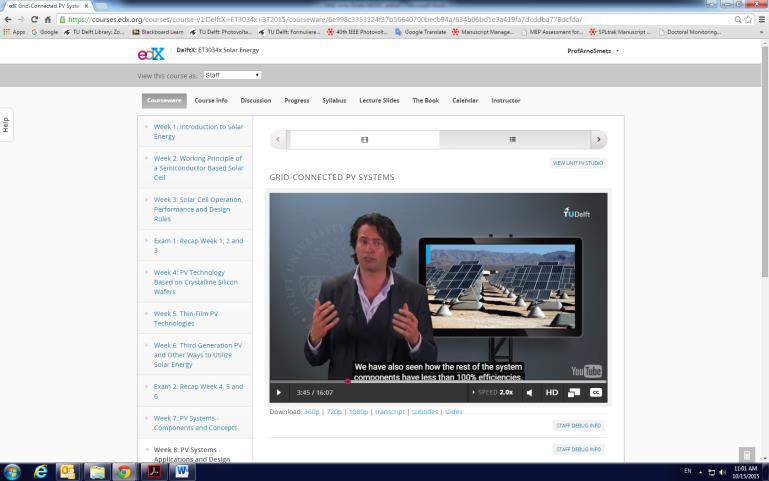Switch to the Discussion tab
The image size is (769, 481).
255,100
